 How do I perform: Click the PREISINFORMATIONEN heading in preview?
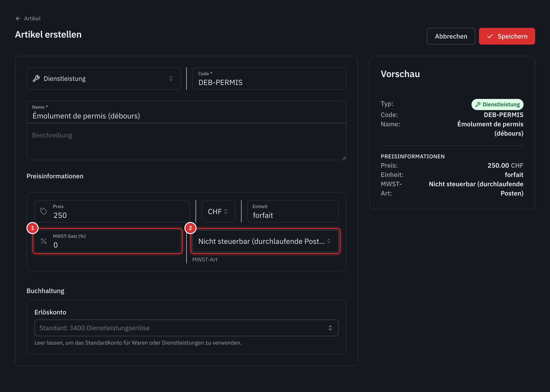(413, 157)
